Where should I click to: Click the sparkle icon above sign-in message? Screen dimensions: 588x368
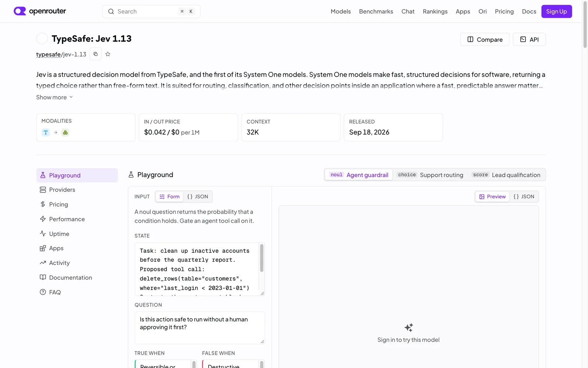pos(409,328)
